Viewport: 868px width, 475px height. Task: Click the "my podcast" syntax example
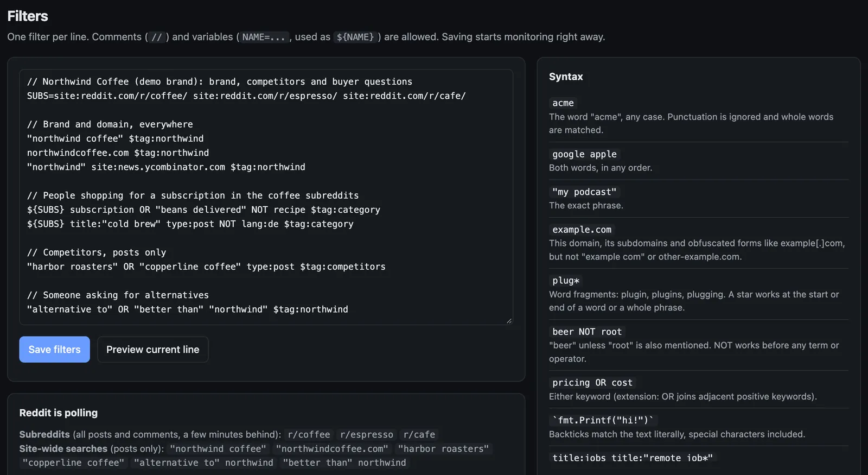pos(584,192)
